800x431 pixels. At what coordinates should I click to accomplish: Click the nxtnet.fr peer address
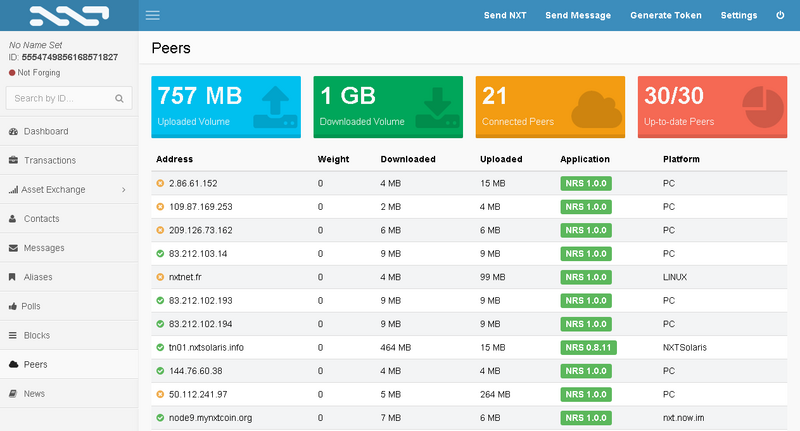(185, 277)
